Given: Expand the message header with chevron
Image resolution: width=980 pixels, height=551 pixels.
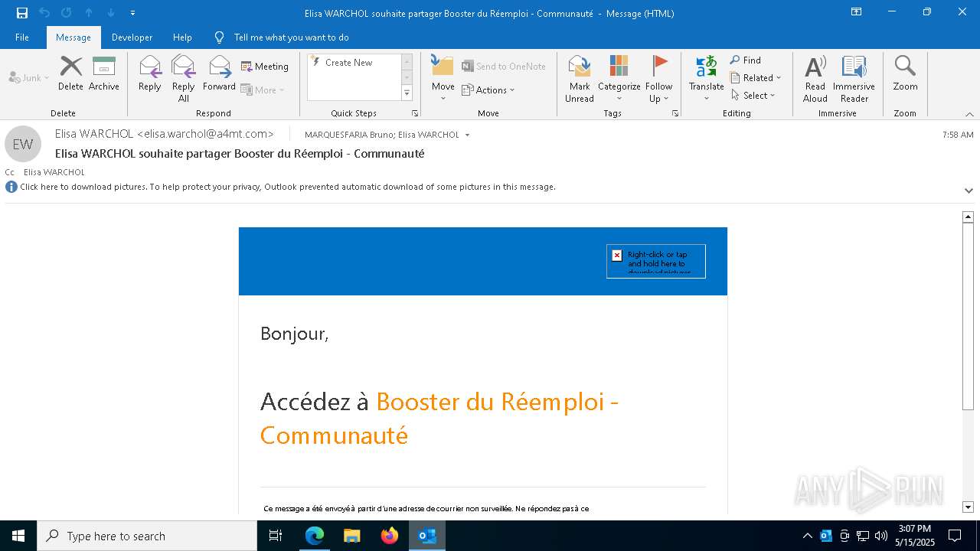Looking at the screenshot, I should click(x=969, y=191).
